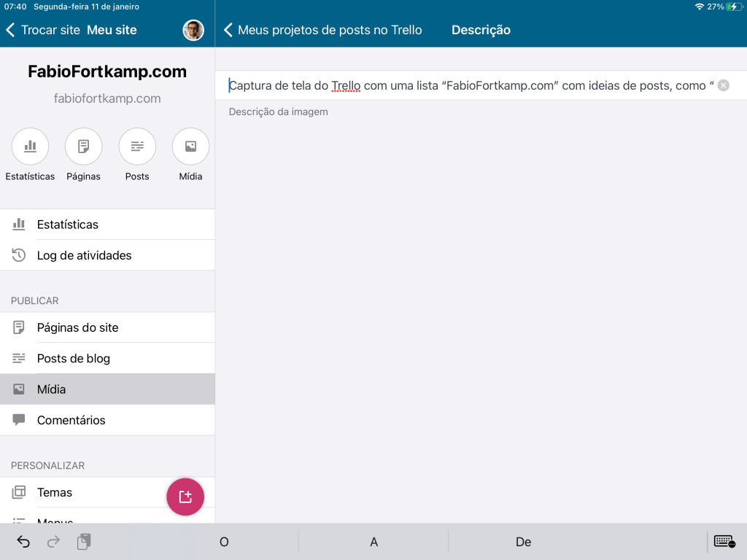Return to Meus projetos de posts no Trello
This screenshot has height=560, width=747.
[x=322, y=30]
